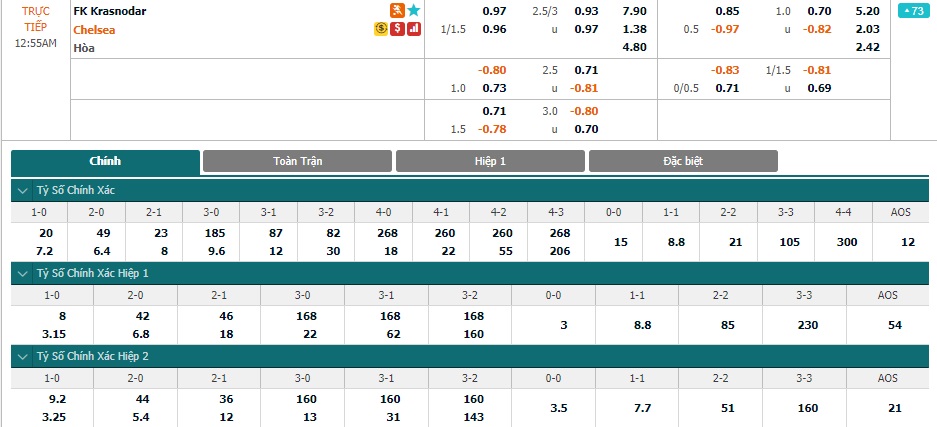Open the Chelsea team link

click(94, 30)
